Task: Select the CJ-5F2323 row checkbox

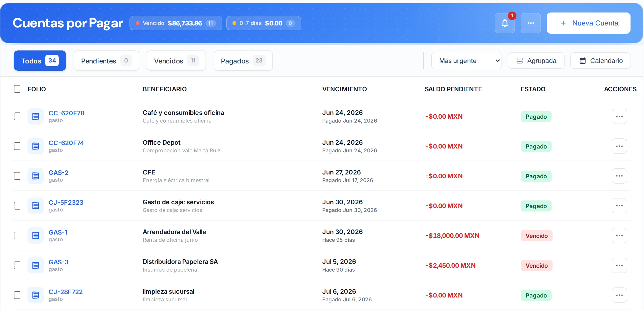Action: (17, 206)
